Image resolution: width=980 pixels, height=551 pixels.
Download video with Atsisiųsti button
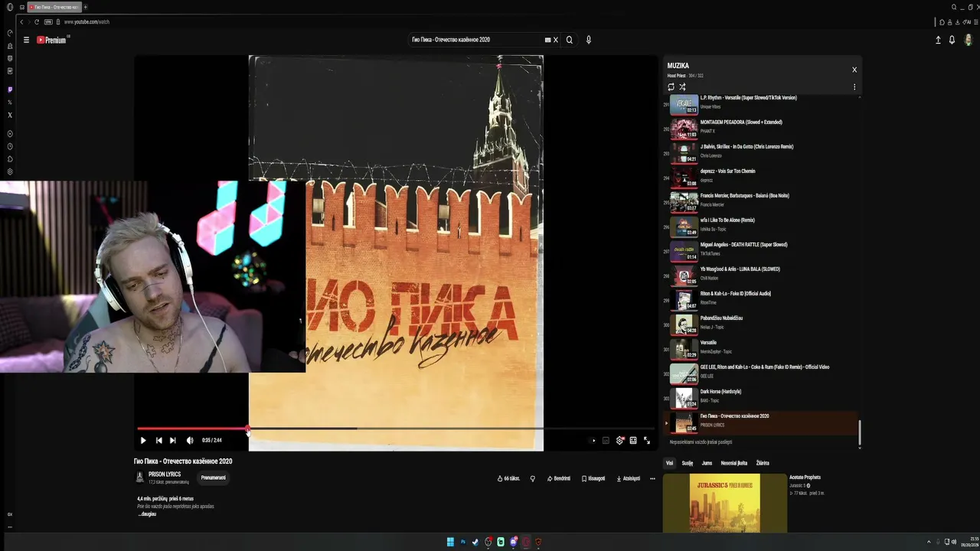click(x=628, y=478)
